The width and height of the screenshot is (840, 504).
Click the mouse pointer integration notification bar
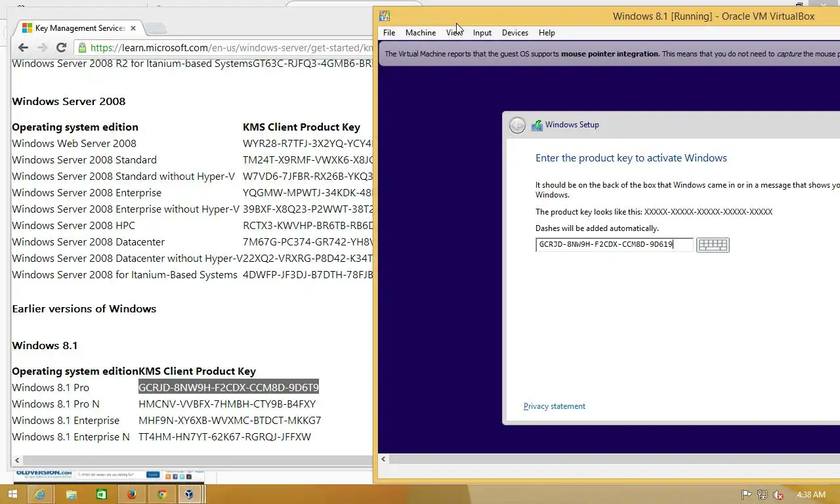point(609,54)
